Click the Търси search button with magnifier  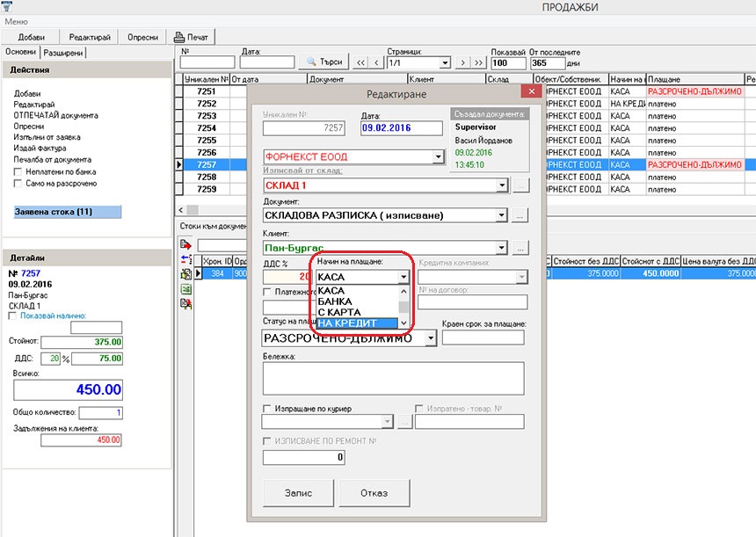tap(323, 62)
